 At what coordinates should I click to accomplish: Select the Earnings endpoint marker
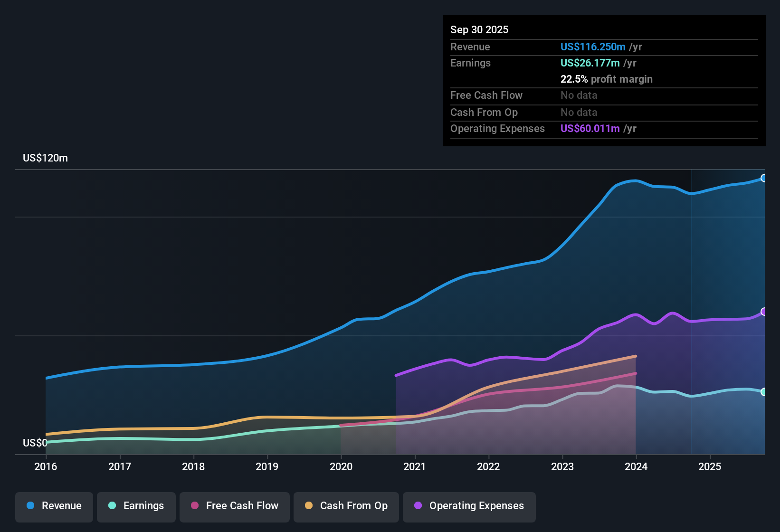click(x=764, y=392)
